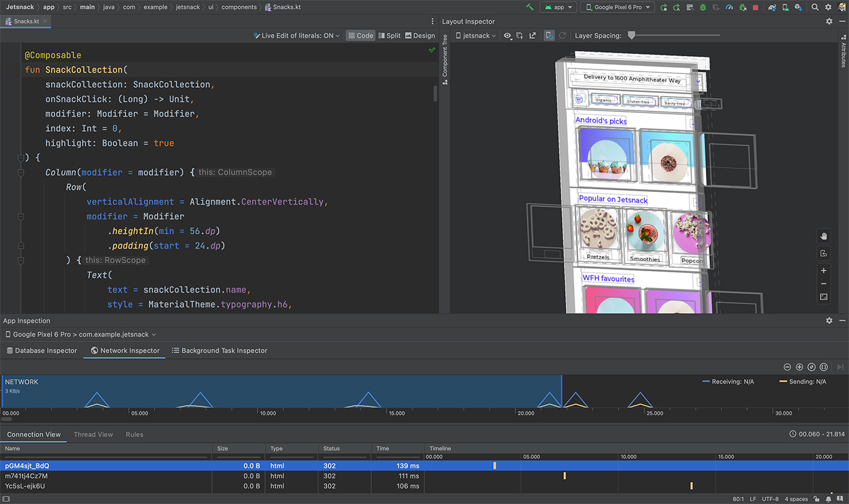Start Debug mode for the app

pos(703,7)
